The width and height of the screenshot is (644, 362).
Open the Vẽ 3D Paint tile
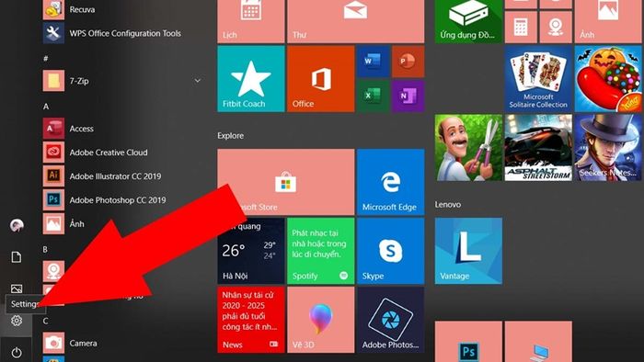[321, 320]
